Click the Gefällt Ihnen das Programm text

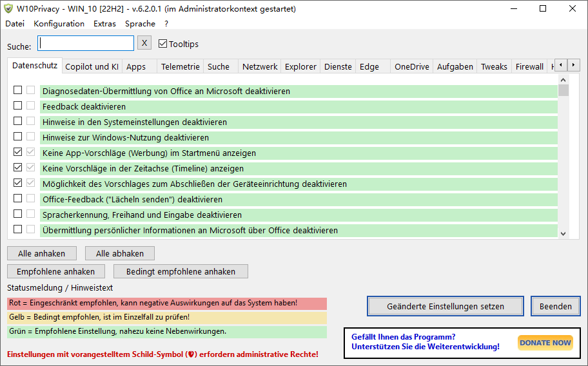point(404,337)
